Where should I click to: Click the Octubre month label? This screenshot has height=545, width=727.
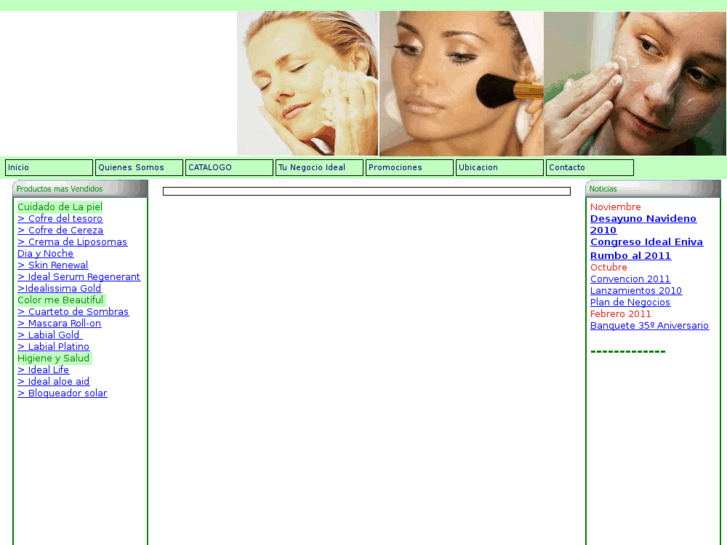(608, 267)
